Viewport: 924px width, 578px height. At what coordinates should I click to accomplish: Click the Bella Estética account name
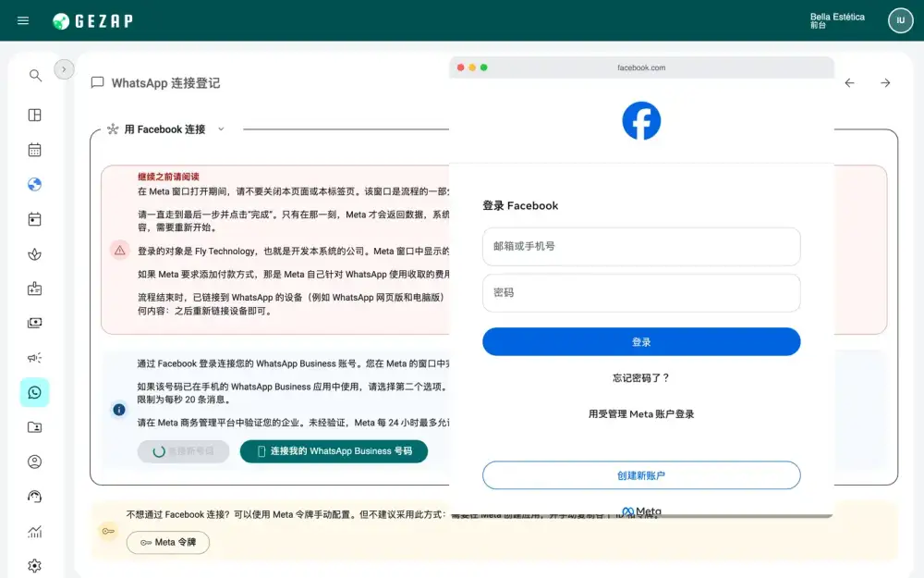click(x=837, y=17)
